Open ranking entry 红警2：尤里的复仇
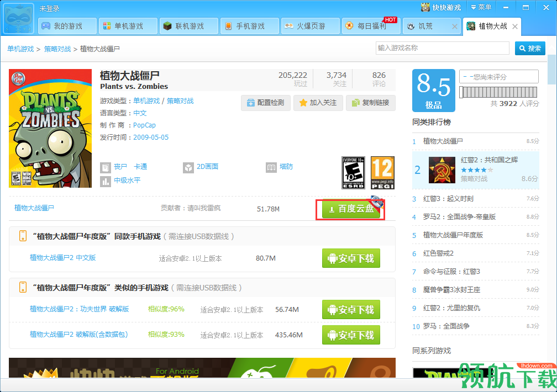 coord(451,308)
